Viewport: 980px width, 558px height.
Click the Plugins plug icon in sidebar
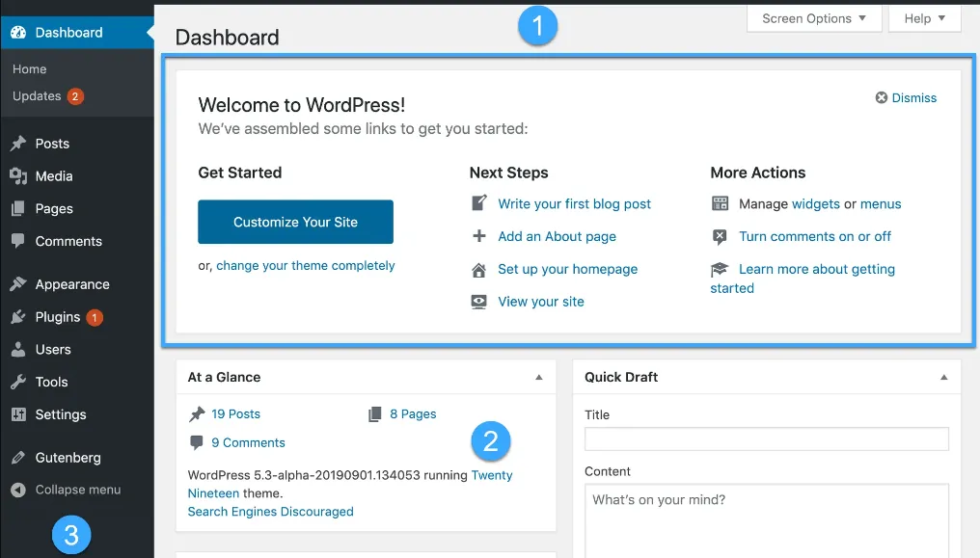click(x=18, y=317)
